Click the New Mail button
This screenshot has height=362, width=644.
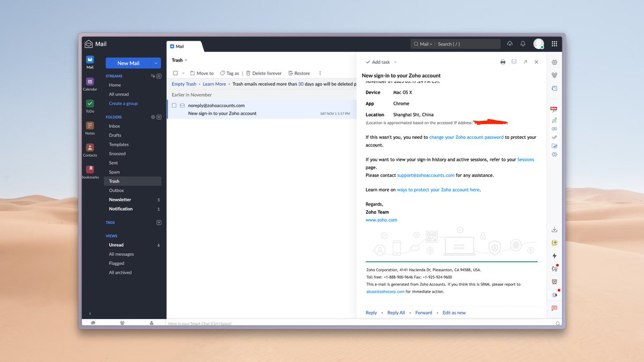pyautogui.click(x=128, y=63)
